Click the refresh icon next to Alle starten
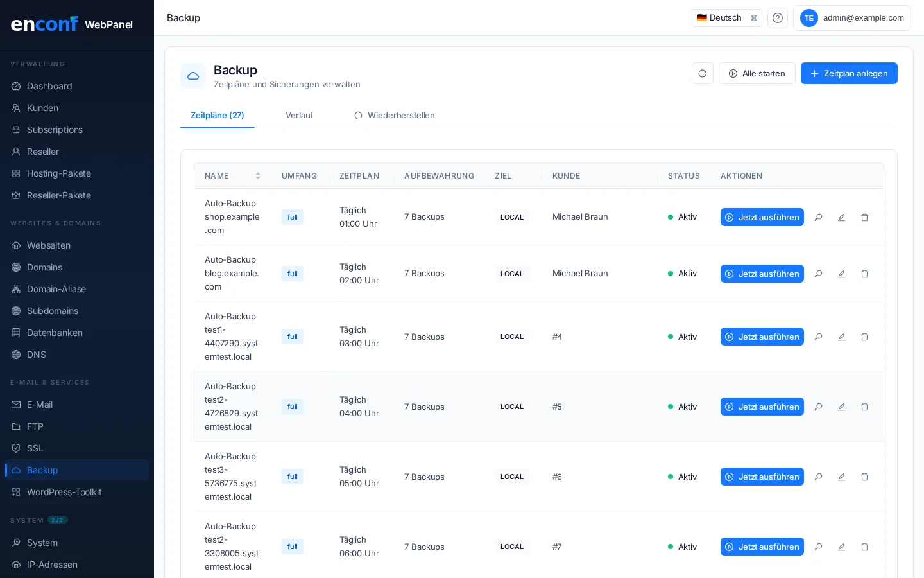 coord(702,73)
